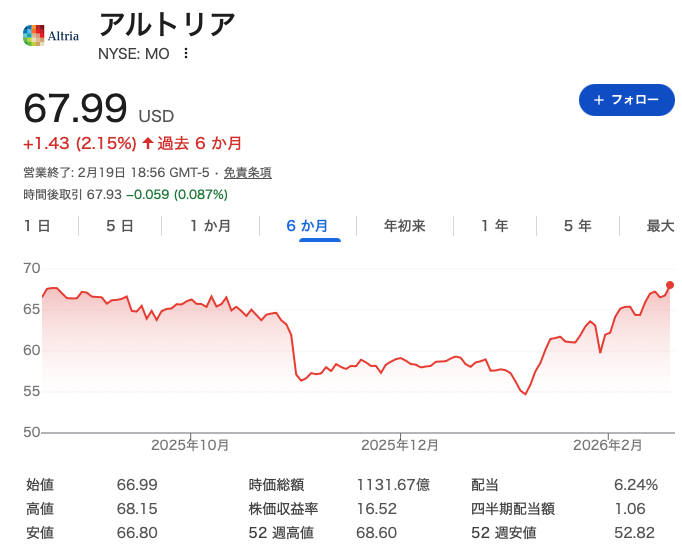
Task: Open the three-dot more options menu
Action: [185, 54]
